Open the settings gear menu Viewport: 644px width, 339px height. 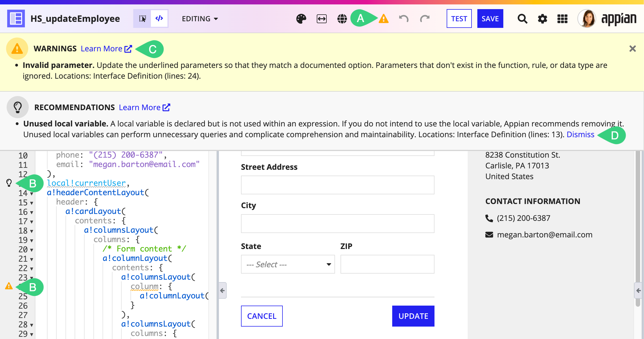542,19
